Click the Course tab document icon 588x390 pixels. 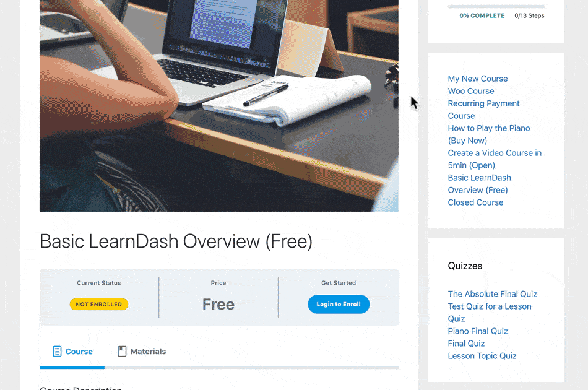[x=57, y=352]
